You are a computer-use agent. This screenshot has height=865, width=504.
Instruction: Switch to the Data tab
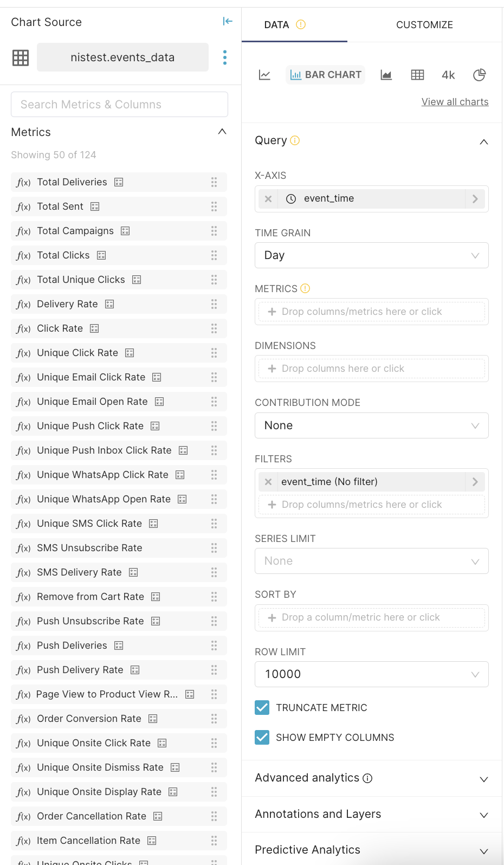(x=277, y=25)
